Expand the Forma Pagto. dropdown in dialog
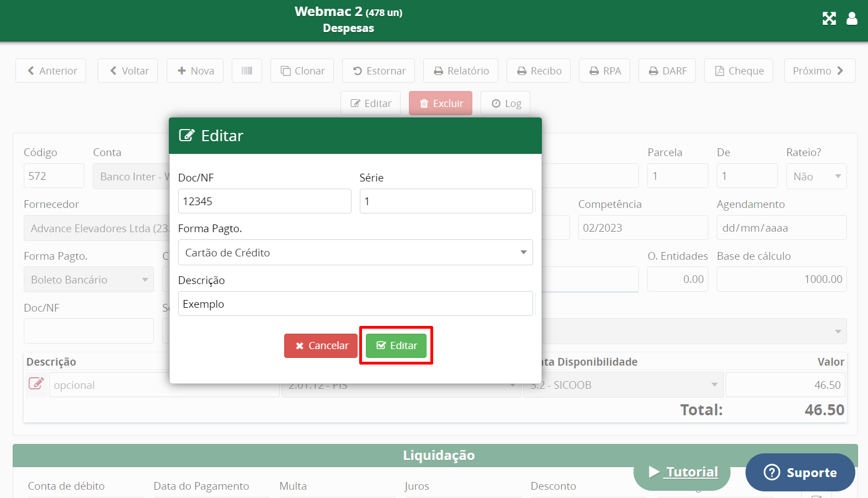This screenshot has height=498, width=868. coord(355,253)
